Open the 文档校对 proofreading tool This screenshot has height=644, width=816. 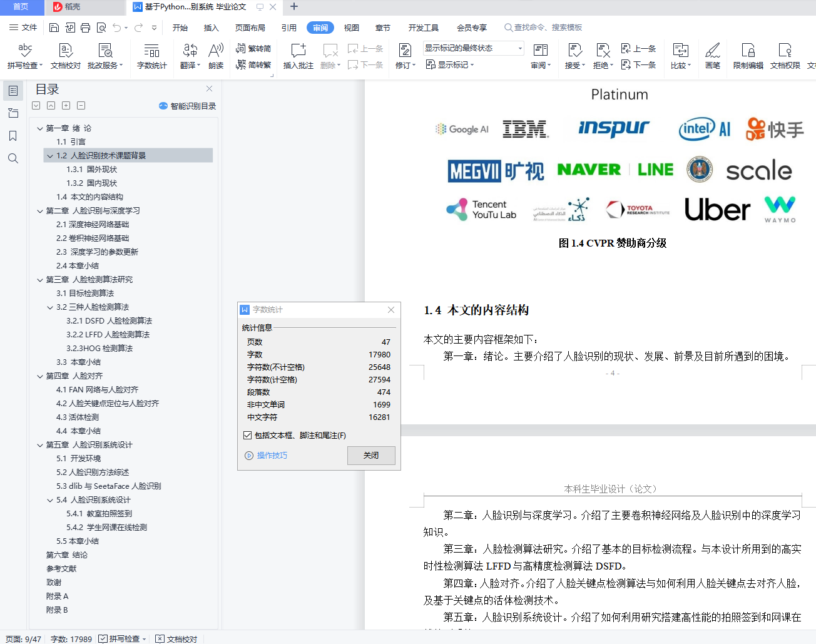[66, 56]
